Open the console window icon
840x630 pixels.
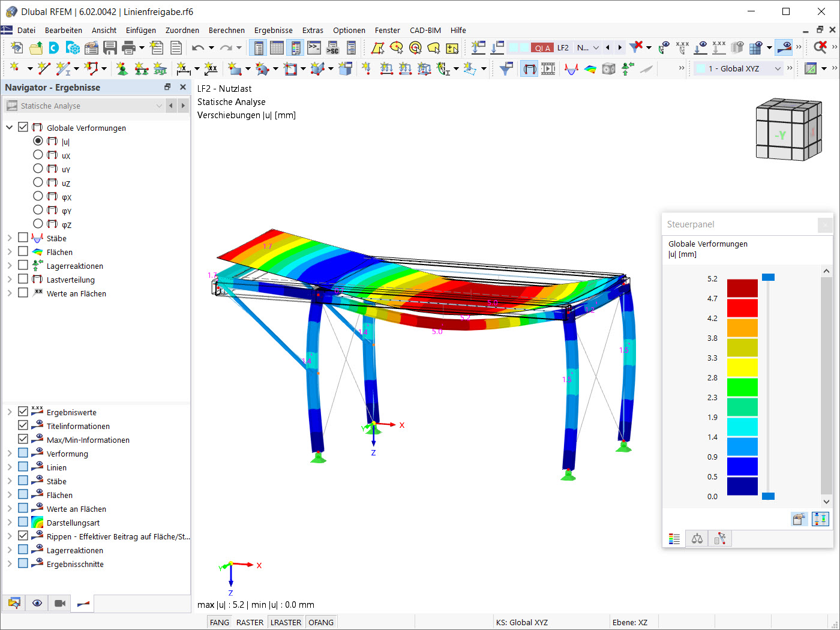[314, 47]
